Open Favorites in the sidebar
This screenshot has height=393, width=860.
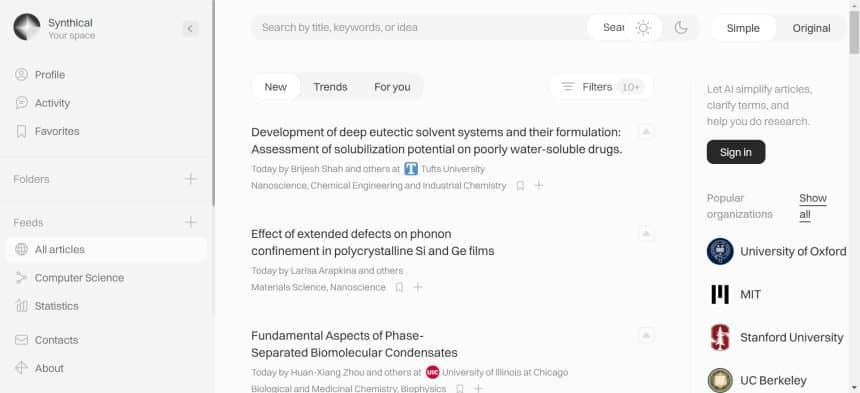[x=57, y=132]
